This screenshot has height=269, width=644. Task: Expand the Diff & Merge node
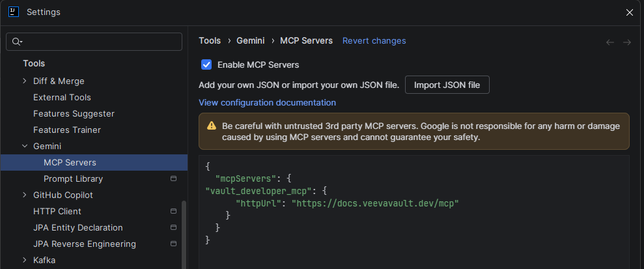point(25,81)
